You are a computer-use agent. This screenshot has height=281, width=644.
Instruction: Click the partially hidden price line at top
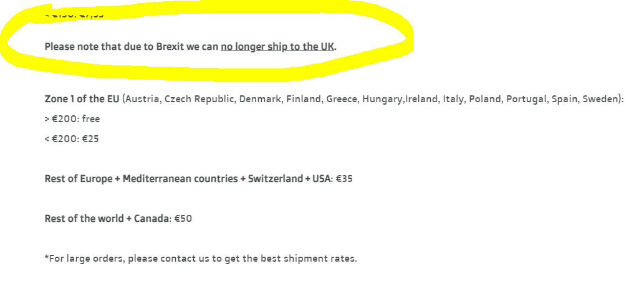click(74, 15)
